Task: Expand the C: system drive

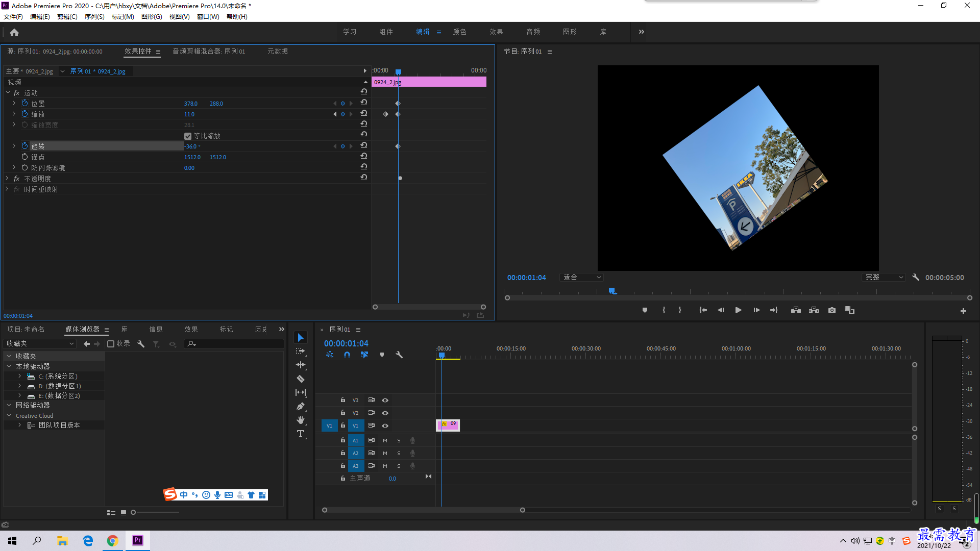Action: pyautogui.click(x=19, y=376)
